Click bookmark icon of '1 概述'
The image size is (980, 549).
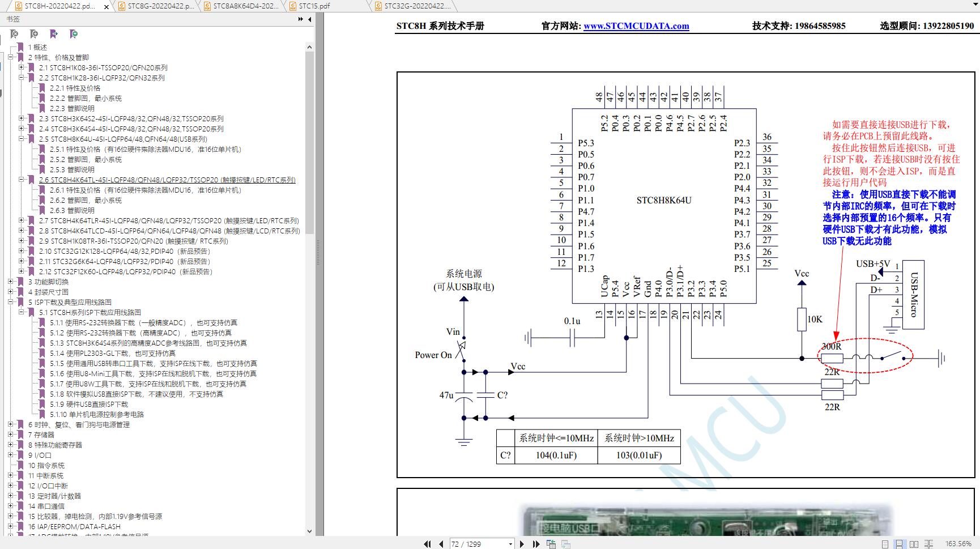[x=20, y=47]
